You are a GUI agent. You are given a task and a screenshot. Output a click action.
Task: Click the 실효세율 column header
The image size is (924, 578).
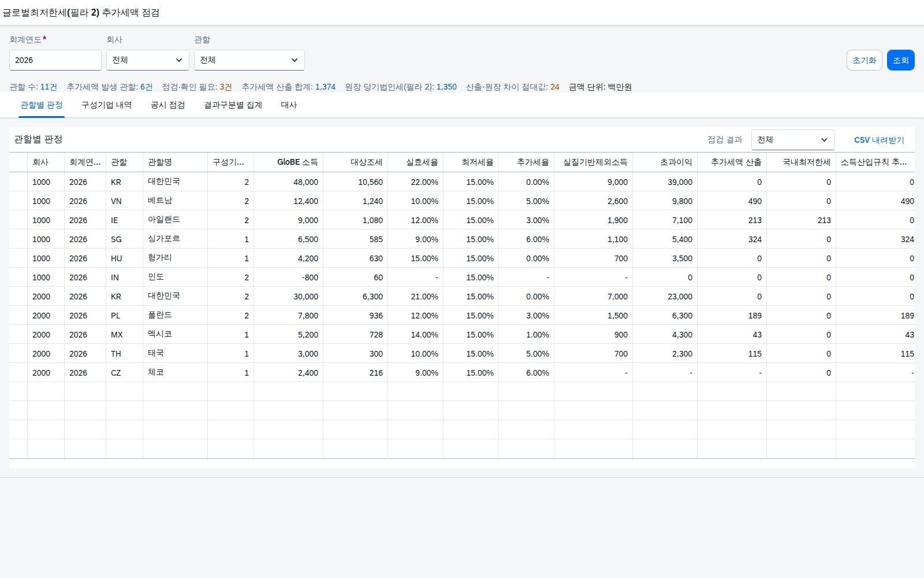point(416,162)
